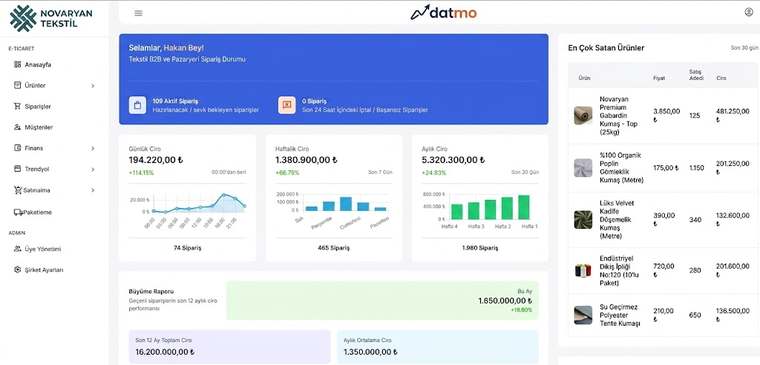760x365 pixels.
Task: Click the Paketleme truck icon
Action: click(x=18, y=212)
